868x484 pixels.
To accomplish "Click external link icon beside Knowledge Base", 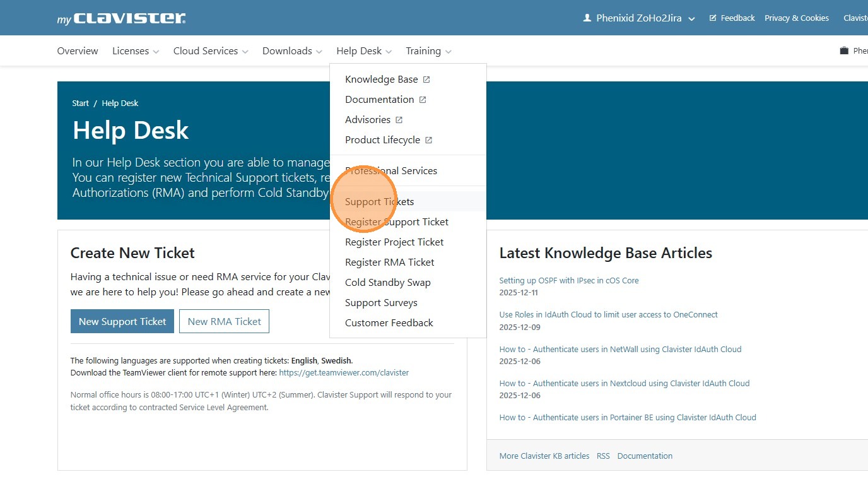I will (426, 80).
